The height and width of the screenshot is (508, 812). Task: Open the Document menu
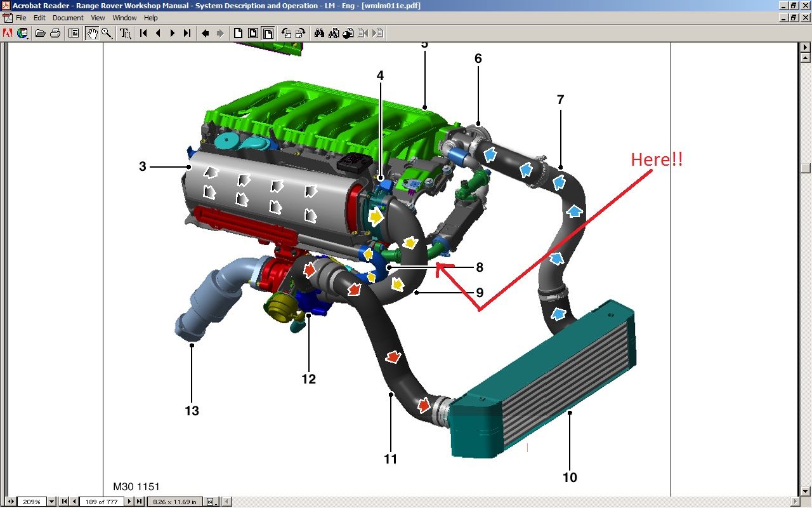(68, 18)
